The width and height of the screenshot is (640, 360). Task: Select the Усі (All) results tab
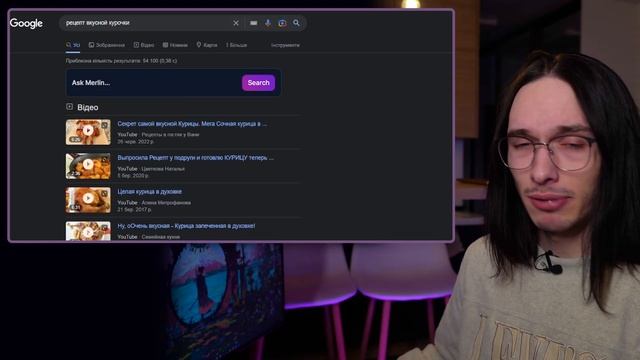[73, 45]
